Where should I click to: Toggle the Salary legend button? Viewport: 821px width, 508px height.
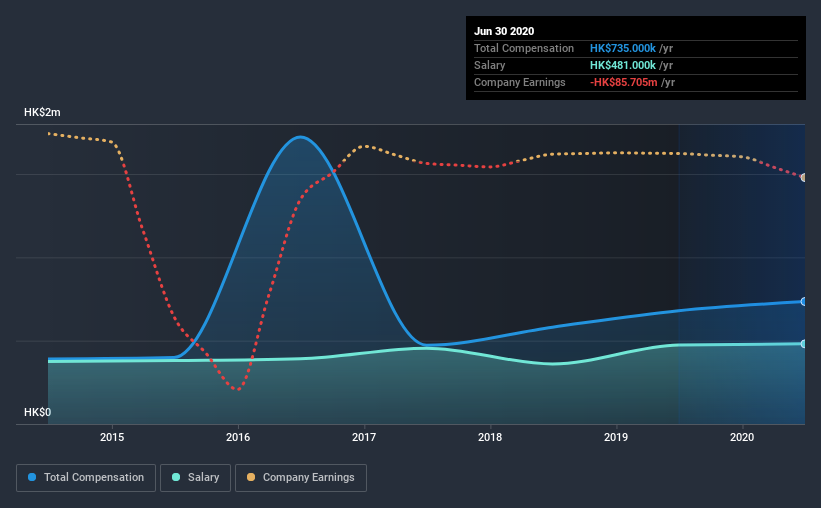coord(195,478)
